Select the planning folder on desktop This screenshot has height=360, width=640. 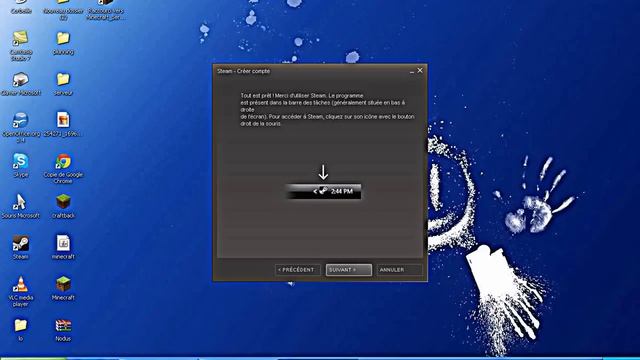coord(63,38)
